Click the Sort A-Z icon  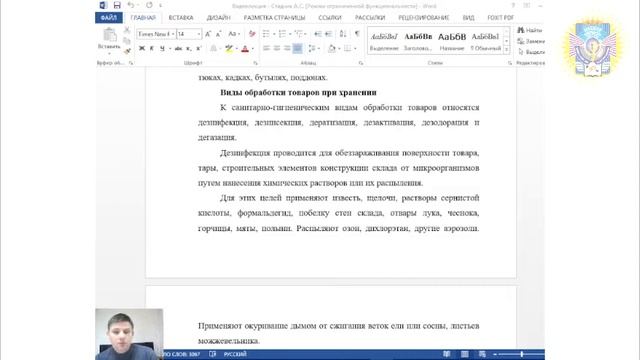point(343,34)
